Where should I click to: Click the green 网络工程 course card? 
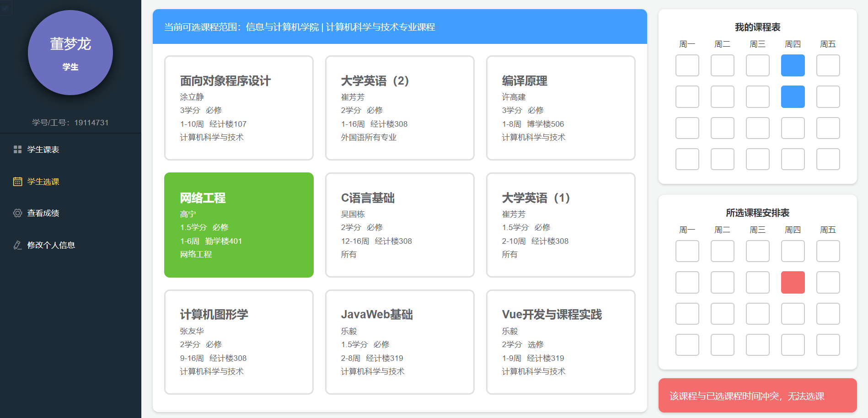[x=239, y=225]
